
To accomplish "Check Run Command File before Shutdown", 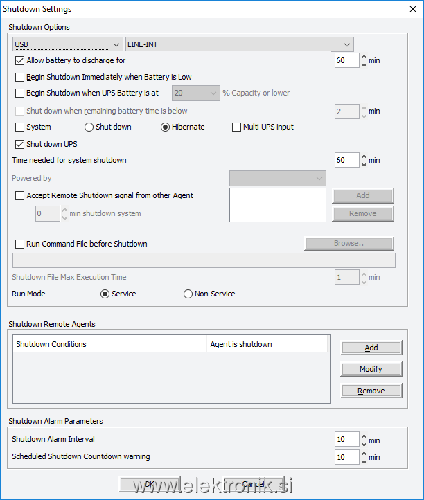I will [20, 244].
